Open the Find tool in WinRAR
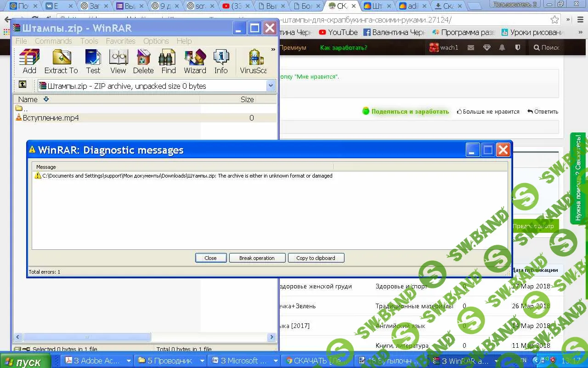Screen dimensions: 588x368 (168, 61)
